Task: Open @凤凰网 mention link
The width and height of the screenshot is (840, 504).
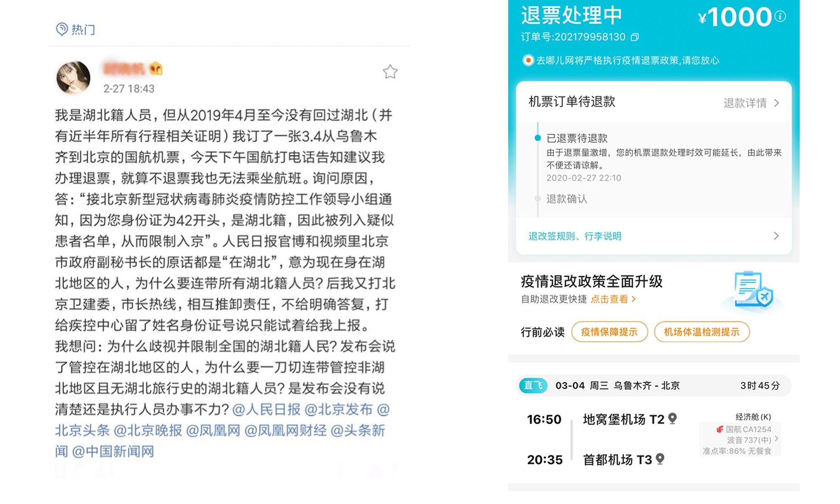Action: point(213,430)
